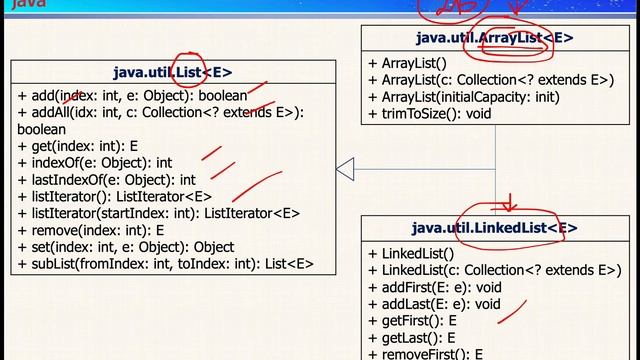Select the java.util.LinkedList<E> class title
The width and height of the screenshot is (640, 360).
coord(494,228)
